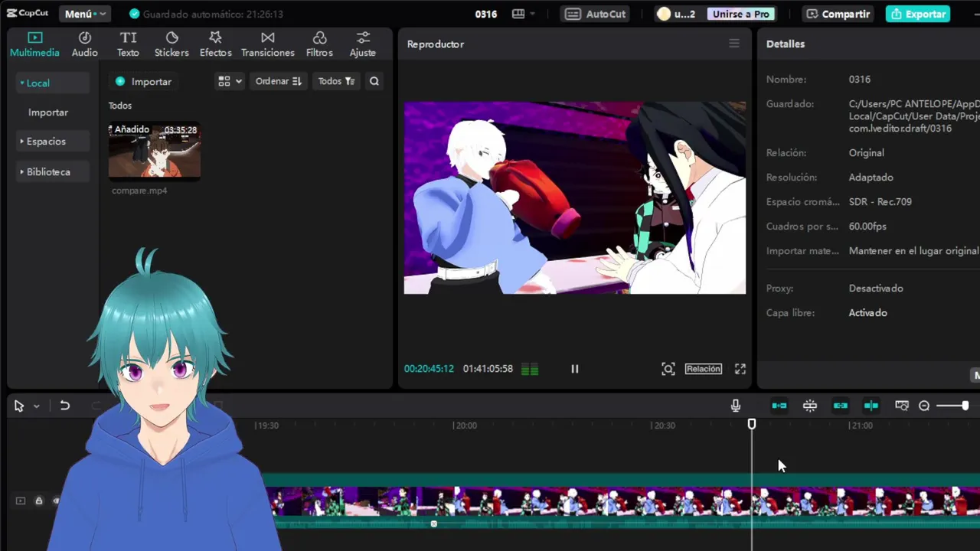Image resolution: width=980 pixels, height=551 pixels.
Task: Open the Filtros tab
Action: 319,44
